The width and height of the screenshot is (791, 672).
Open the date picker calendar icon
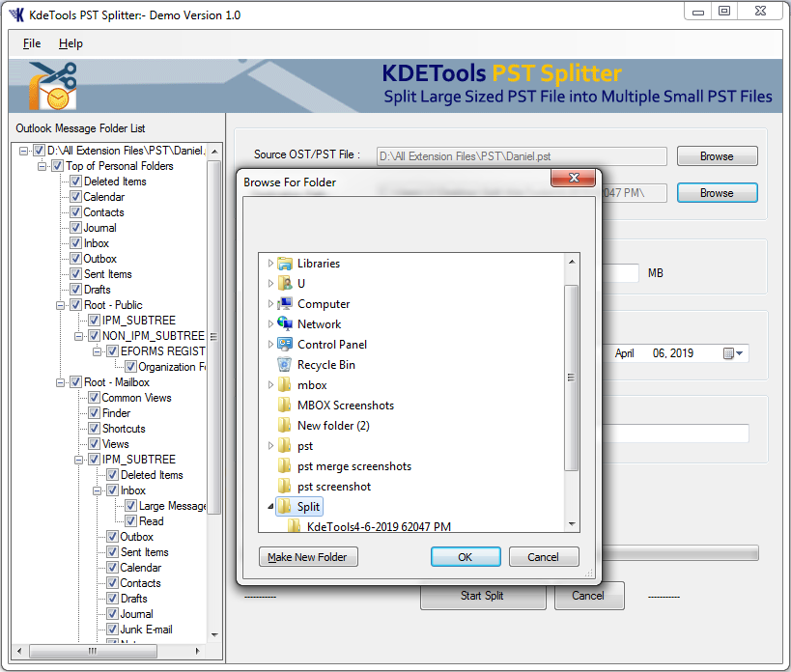pos(730,353)
